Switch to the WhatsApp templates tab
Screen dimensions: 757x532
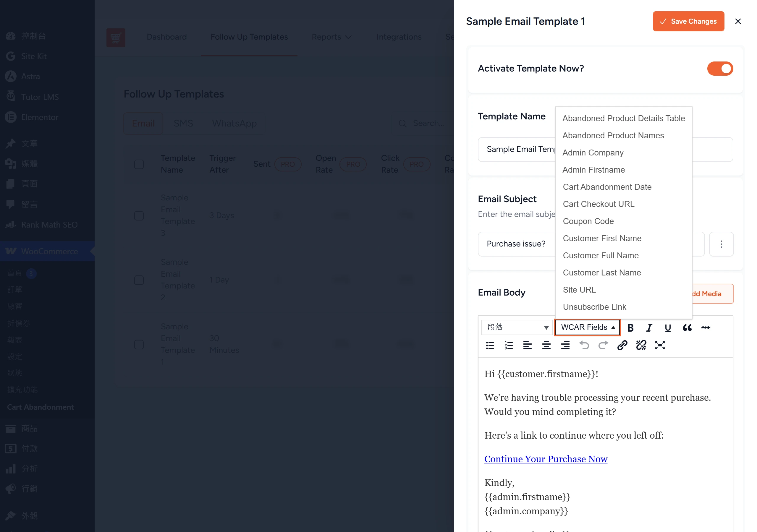coord(234,123)
